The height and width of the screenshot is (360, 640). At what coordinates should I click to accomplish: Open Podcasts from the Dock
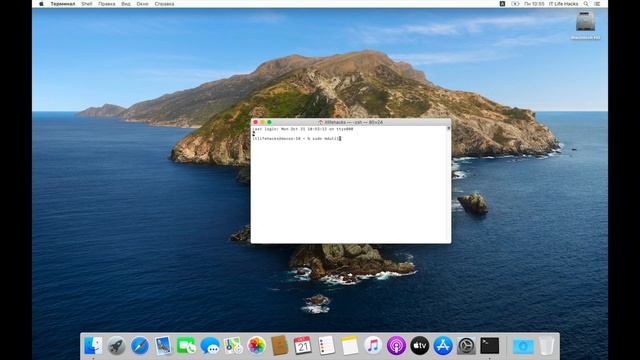(x=396, y=346)
